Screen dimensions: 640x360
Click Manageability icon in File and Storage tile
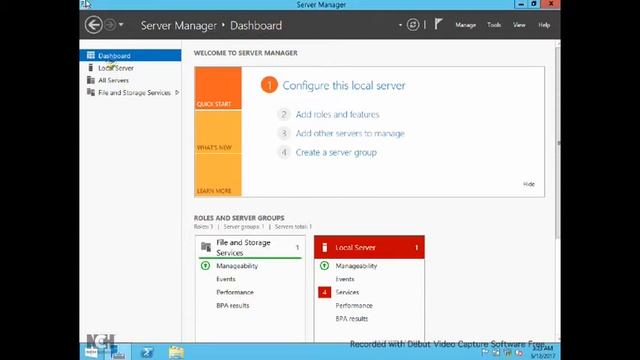(205, 266)
